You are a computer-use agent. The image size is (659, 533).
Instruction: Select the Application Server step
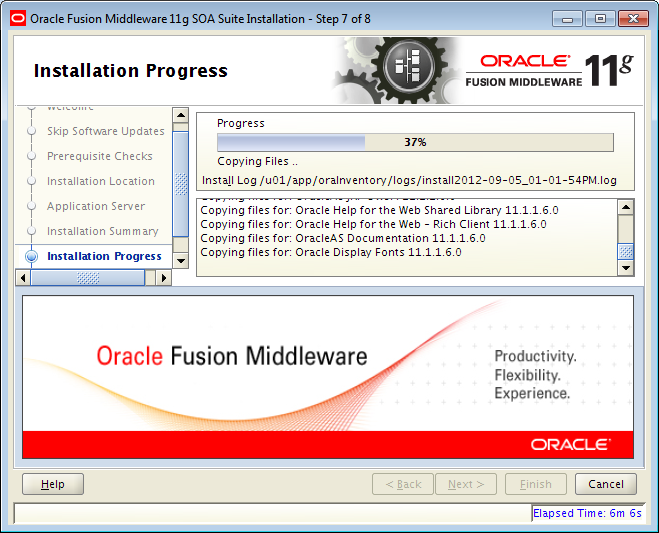pyautogui.click(x=96, y=206)
